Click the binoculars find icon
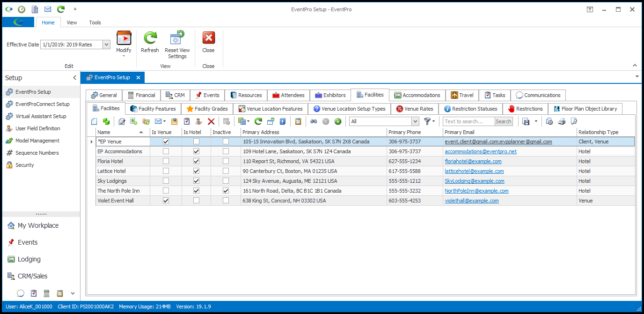The width and height of the screenshot is (644, 314). click(313, 121)
